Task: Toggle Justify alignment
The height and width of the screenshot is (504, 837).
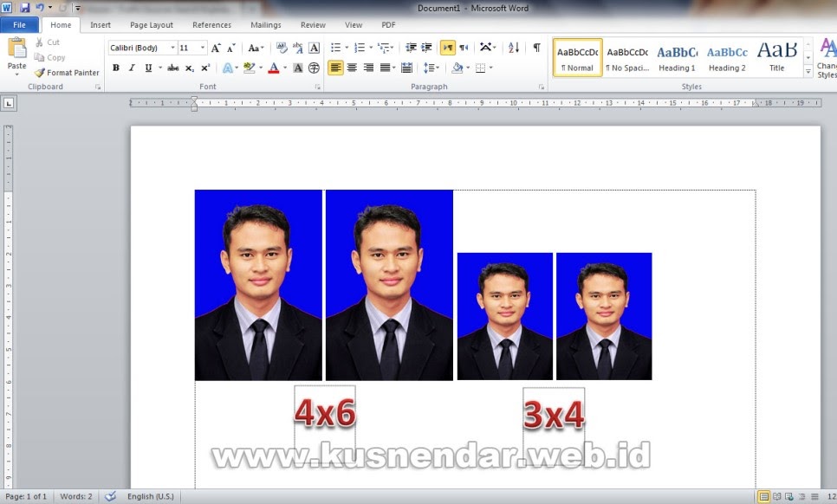Action: click(x=385, y=68)
